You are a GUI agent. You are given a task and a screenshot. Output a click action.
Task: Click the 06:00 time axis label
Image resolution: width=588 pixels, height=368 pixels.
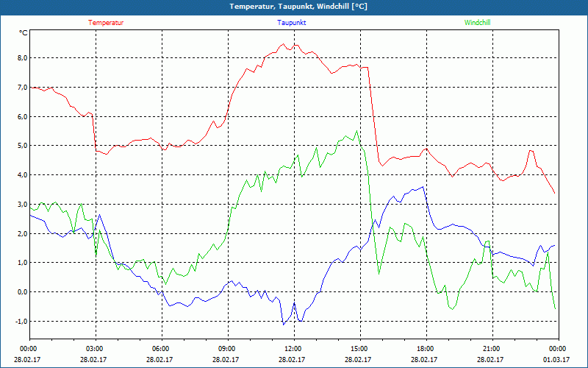click(x=159, y=349)
